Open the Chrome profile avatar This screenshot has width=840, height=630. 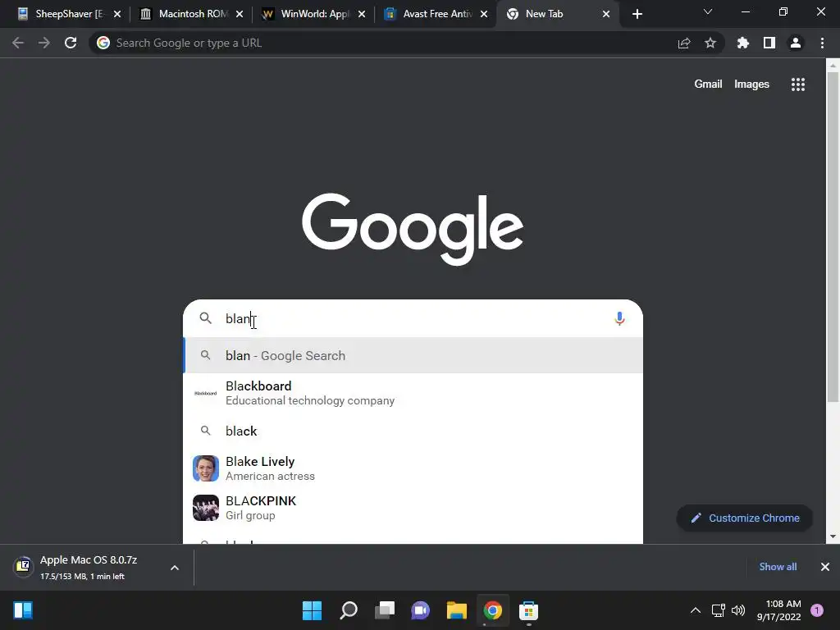796,43
